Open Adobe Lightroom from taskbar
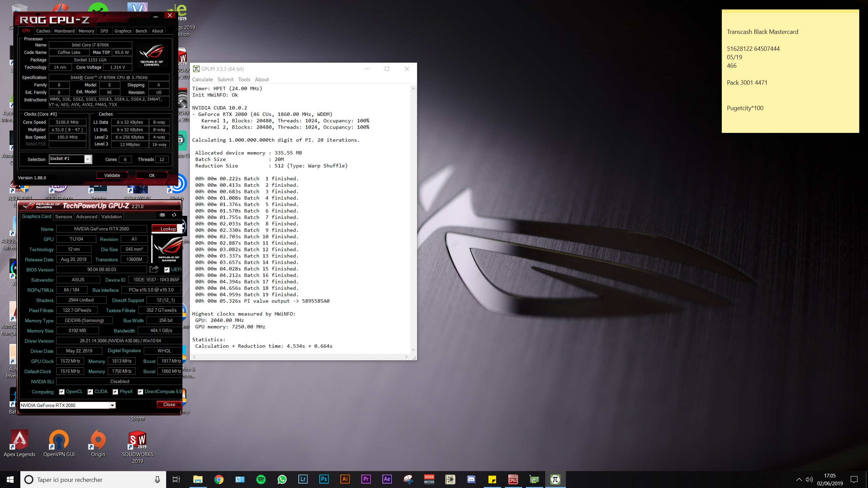Viewport: 868px width, 488px height. coord(303,479)
